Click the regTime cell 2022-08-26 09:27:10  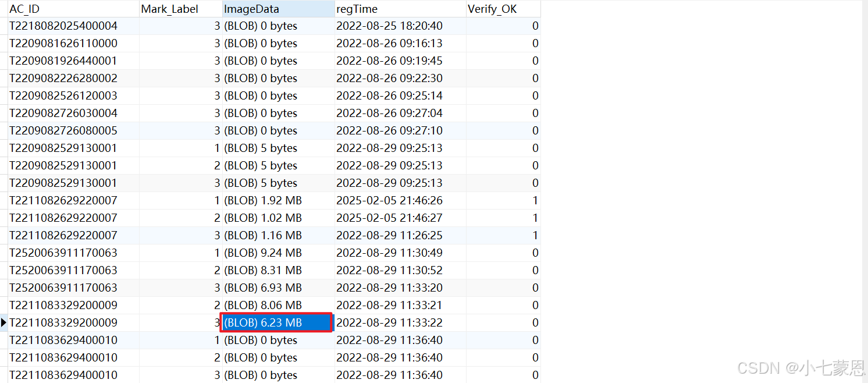(x=400, y=131)
